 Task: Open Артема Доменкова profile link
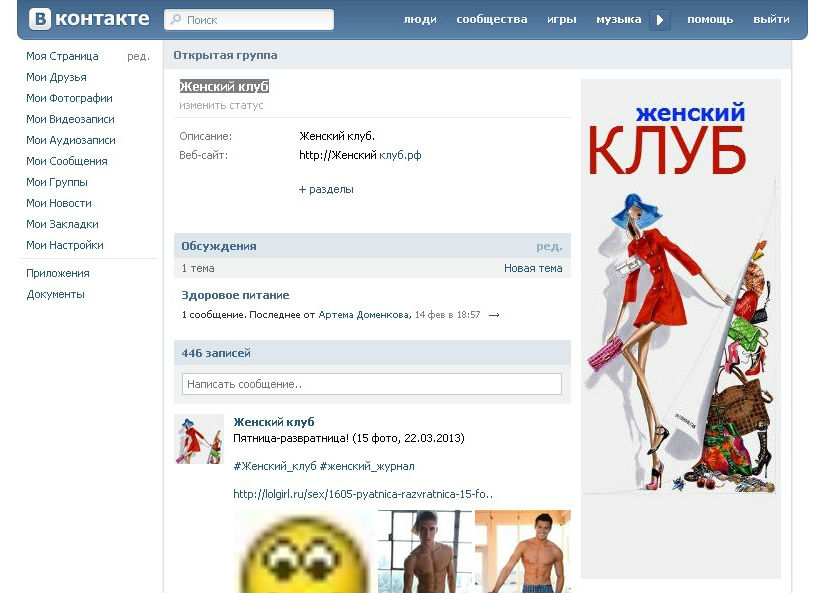(x=365, y=315)
